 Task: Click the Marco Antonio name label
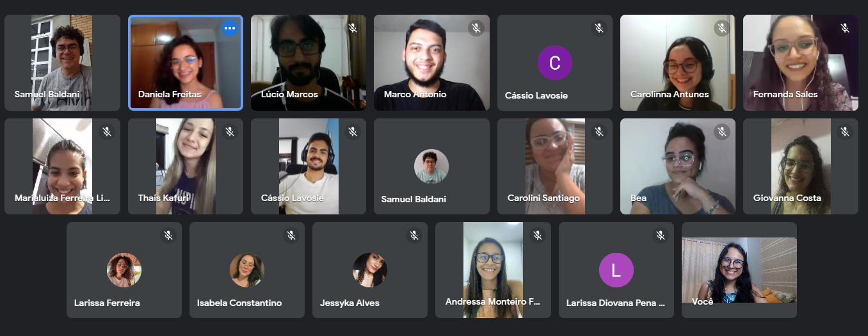[x=415, y=94]
